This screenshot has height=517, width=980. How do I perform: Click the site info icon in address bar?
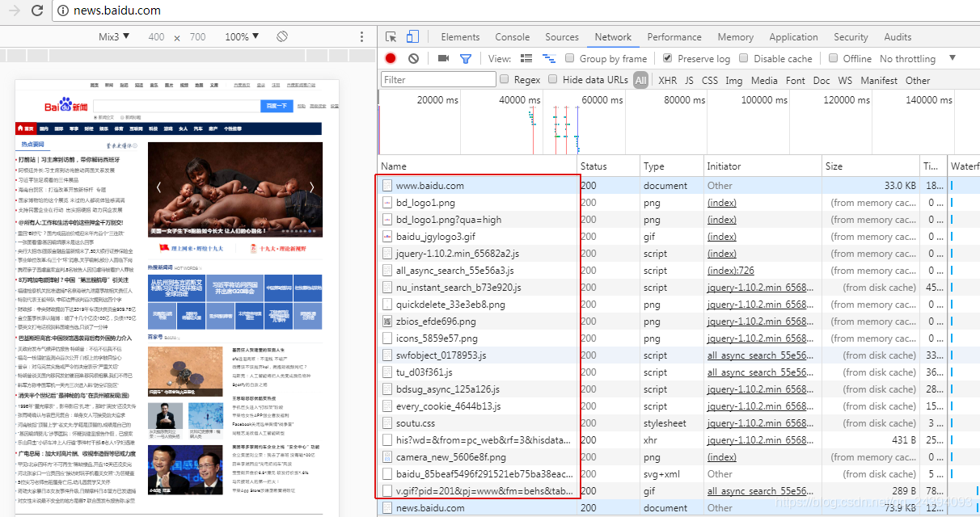click(62, 11)
